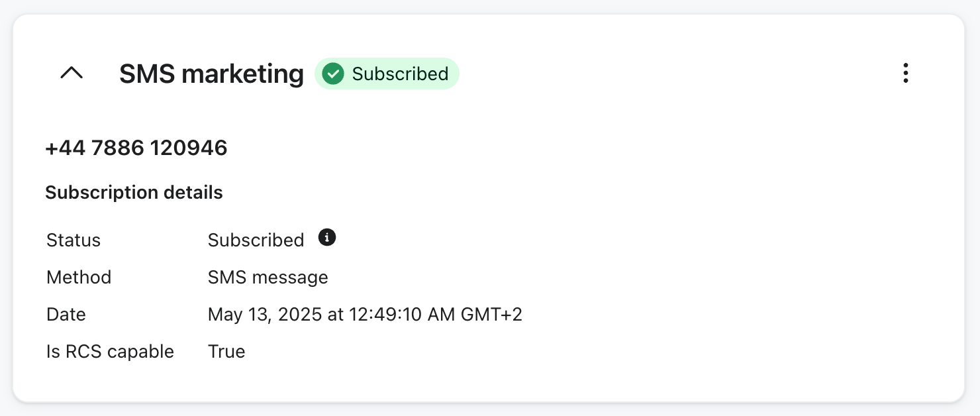Open the three-dot more options menu
The image size is (980, 416).
tap(905, 73)
